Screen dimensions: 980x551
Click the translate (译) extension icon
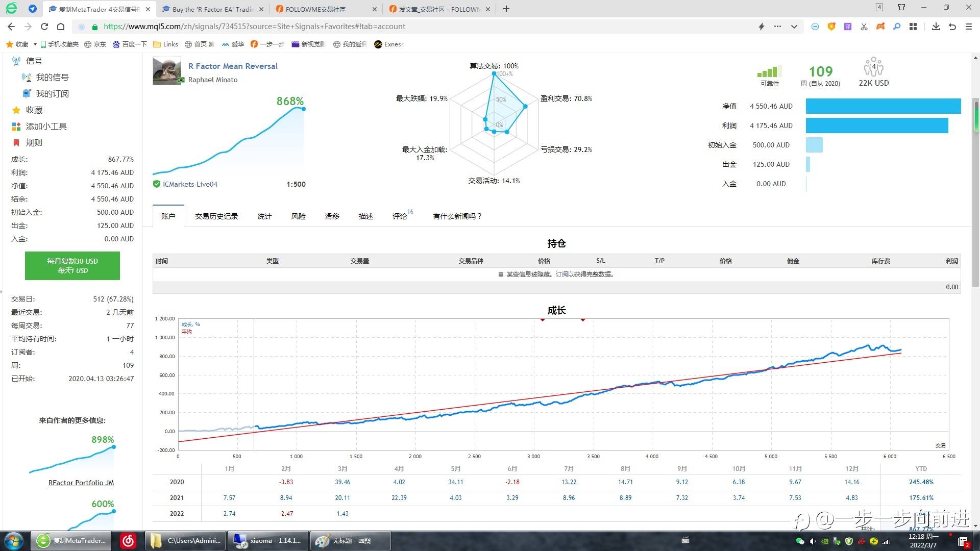tap(847, 27)
